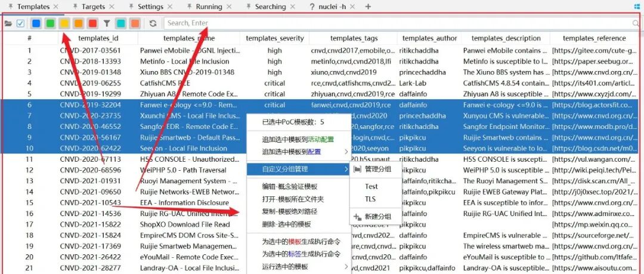Select the coral toolbar color button

click(x=135, y=23)
